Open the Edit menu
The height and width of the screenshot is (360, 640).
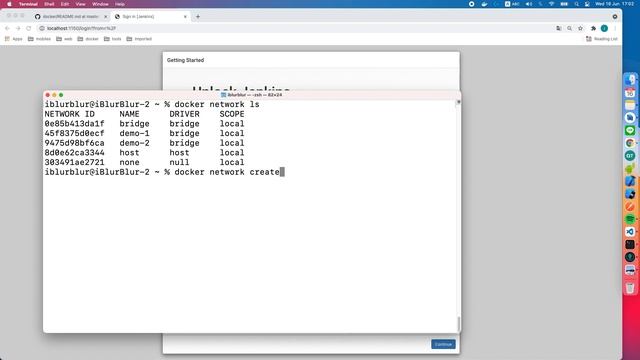65,4
